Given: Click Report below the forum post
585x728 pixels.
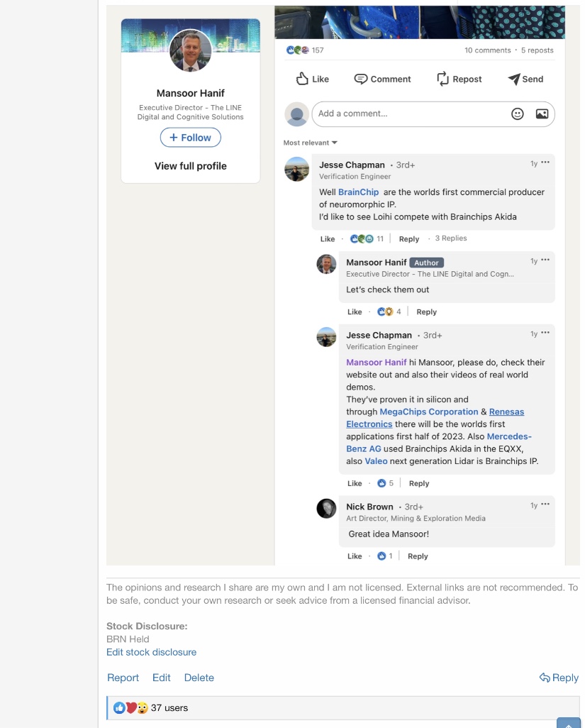Looking at the screenshot, I should pyautogui.click(x=123, y=678).
